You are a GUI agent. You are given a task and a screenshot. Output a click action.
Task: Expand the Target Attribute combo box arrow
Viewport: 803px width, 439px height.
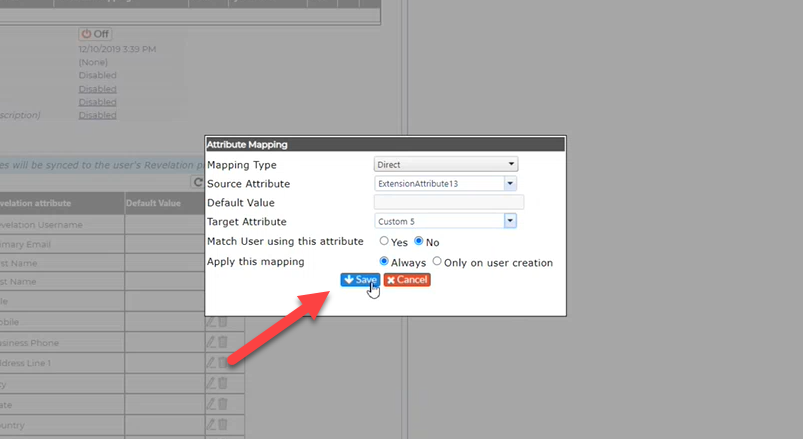[x=510, y=221]
